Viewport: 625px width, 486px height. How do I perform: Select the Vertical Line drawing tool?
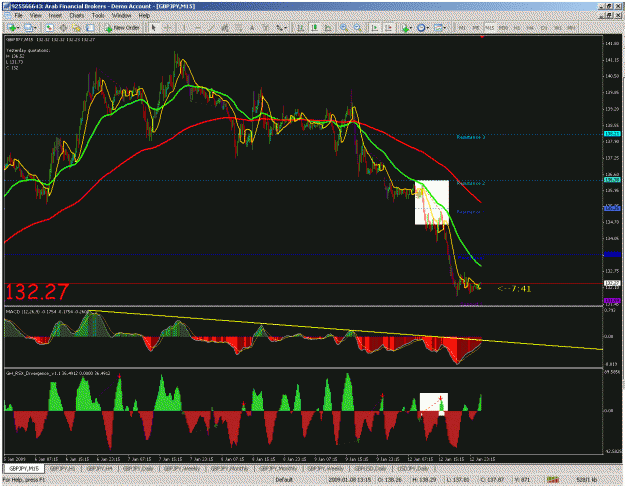click(x=183, y=28)
